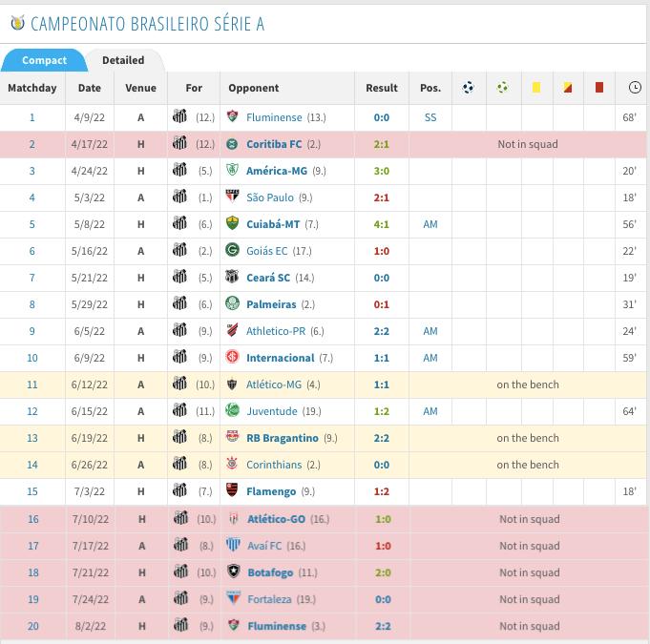Open matchday 20 link
650x644 pixels.
pyautogui.click(x=33, y=626)
